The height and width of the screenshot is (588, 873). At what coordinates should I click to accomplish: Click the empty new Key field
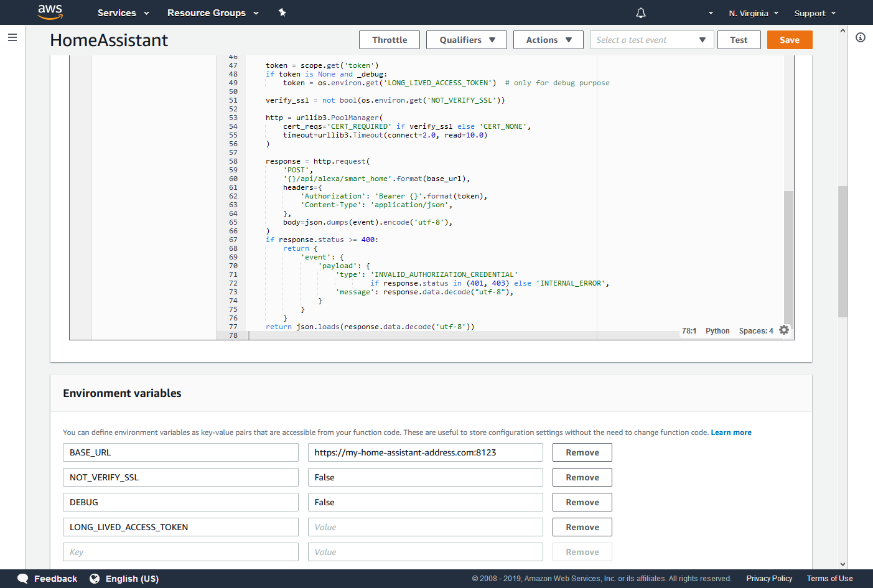click(x=180, y=552)
